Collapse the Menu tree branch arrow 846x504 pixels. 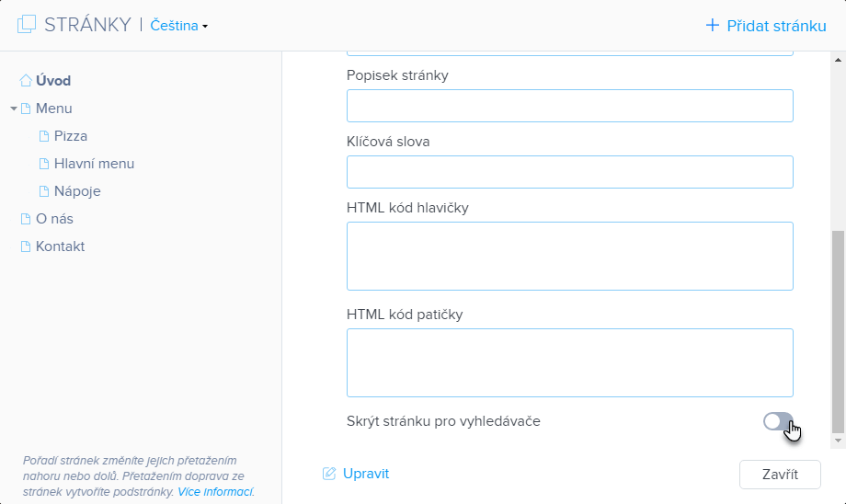(x=14, y=109)
